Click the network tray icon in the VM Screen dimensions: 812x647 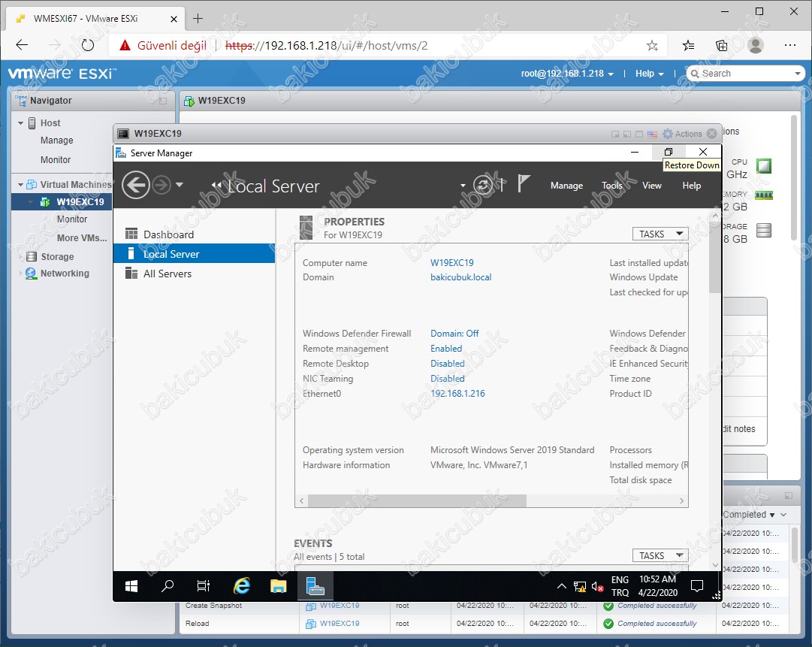pos(579,587)
